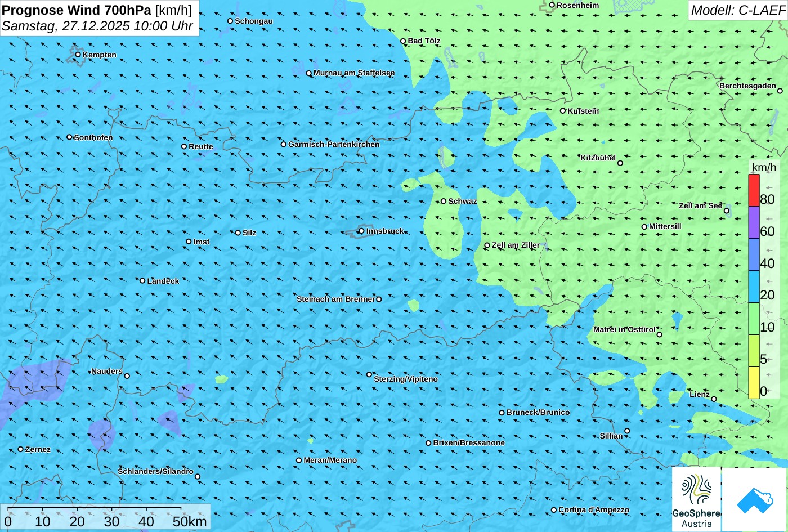This screenshot has height=532, width=788.
Task: Select the Kitzbühel location dot
Action: click(x=620, y=163)
